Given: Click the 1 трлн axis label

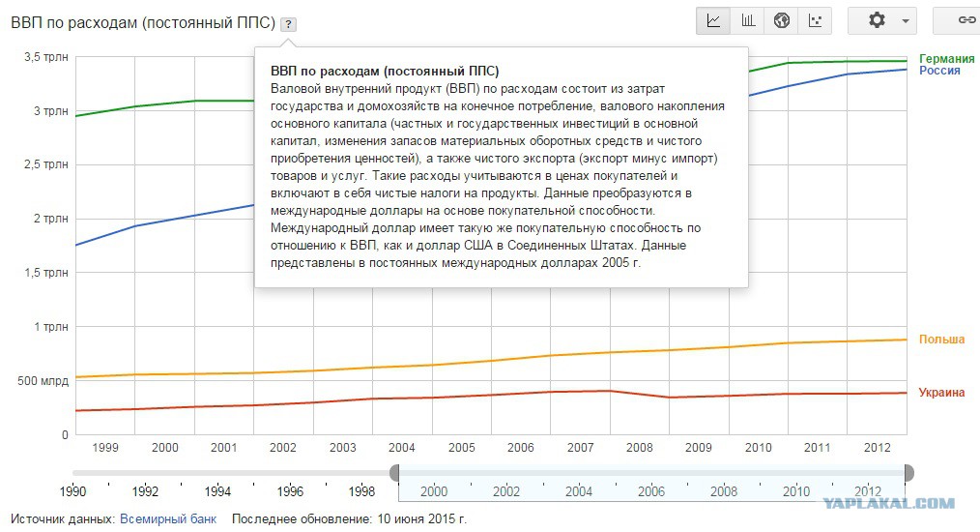Looking at the screenshot, I should 50,327.
